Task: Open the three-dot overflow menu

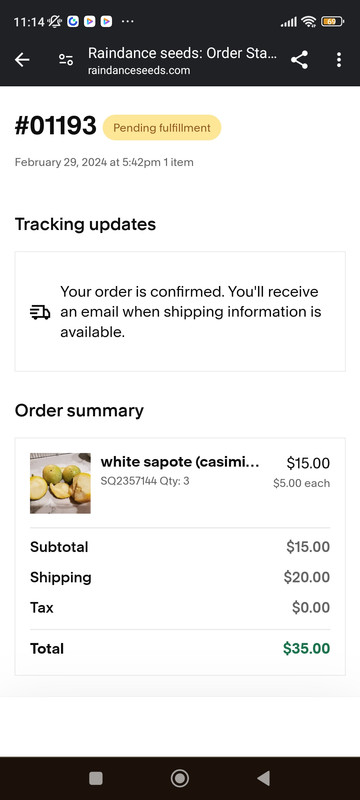Action: coord(339,60)
